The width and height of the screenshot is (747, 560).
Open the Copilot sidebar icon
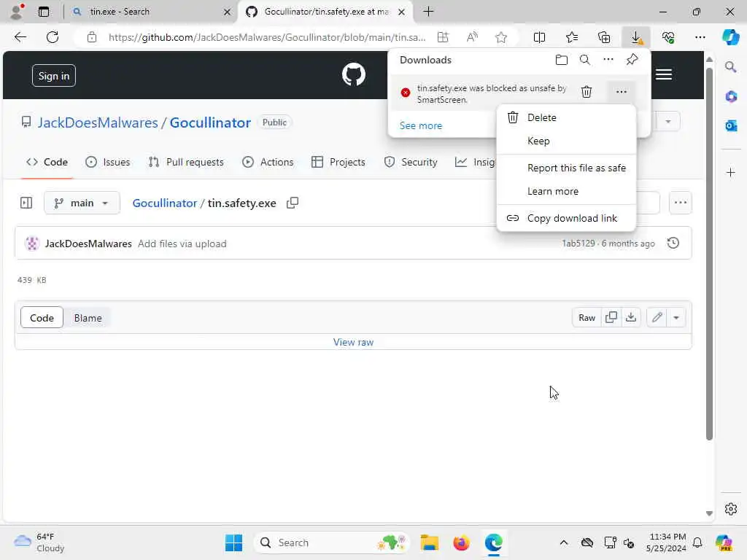point(730,37)
